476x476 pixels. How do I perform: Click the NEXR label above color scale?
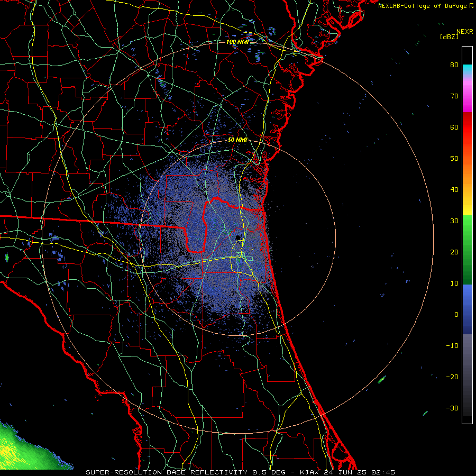click(x=464, y=32)
